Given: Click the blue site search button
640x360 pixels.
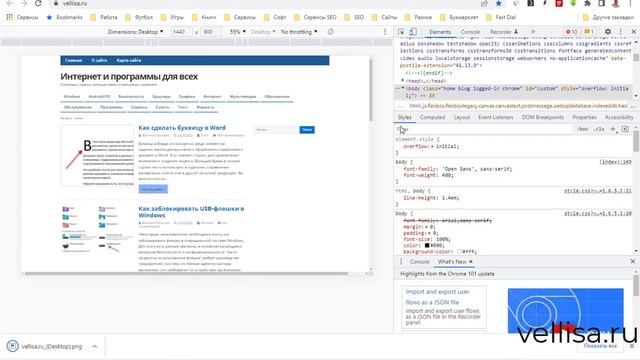Looking at the screenshot, I should pyautogui.click(x=307, y=129).
